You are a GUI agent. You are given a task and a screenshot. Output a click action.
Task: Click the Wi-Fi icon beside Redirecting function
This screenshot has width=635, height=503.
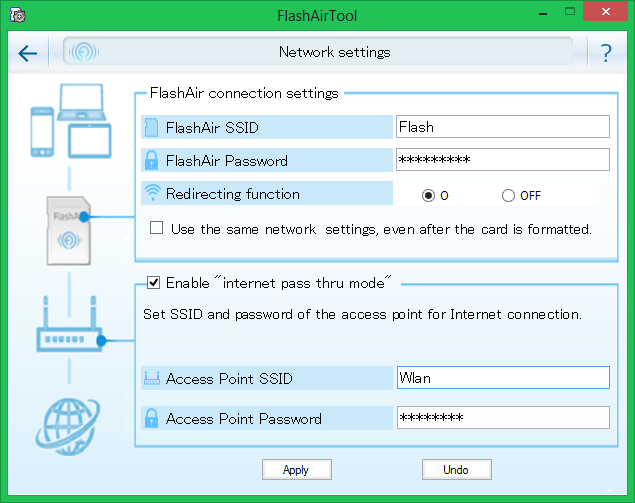pyautogui.click(x=153, y=193)
